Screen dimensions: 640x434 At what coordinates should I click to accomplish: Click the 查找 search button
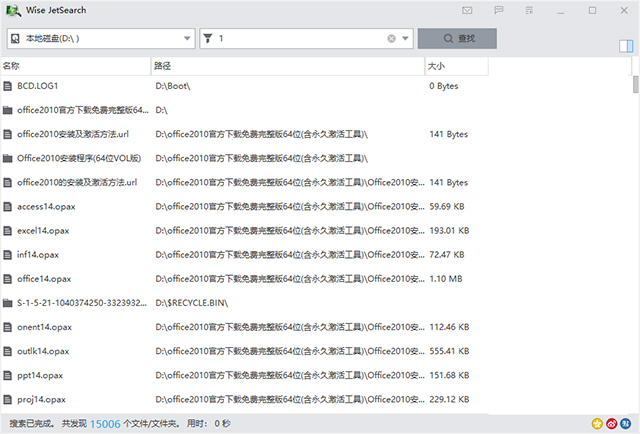457,38
